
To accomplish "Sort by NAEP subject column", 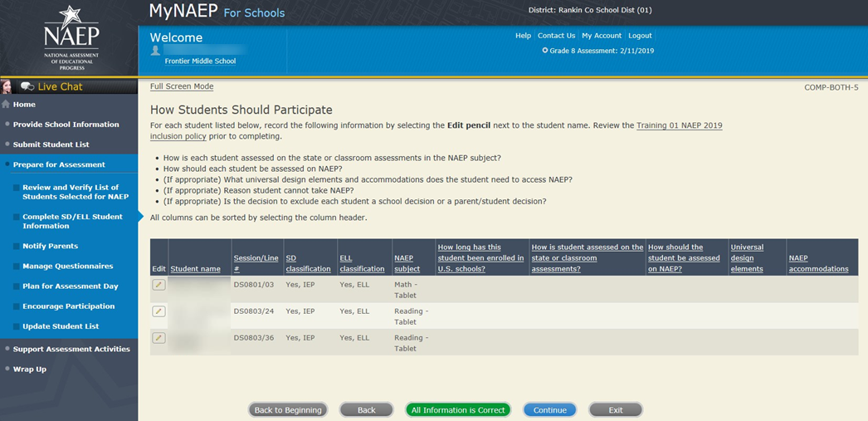I will tap(407, 264).
